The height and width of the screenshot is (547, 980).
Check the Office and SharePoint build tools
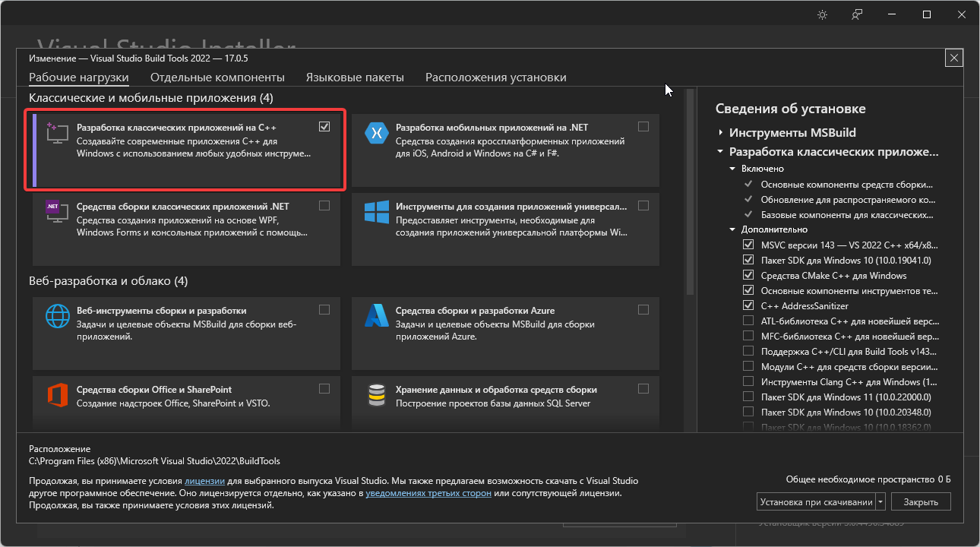(x=324, y=389)
